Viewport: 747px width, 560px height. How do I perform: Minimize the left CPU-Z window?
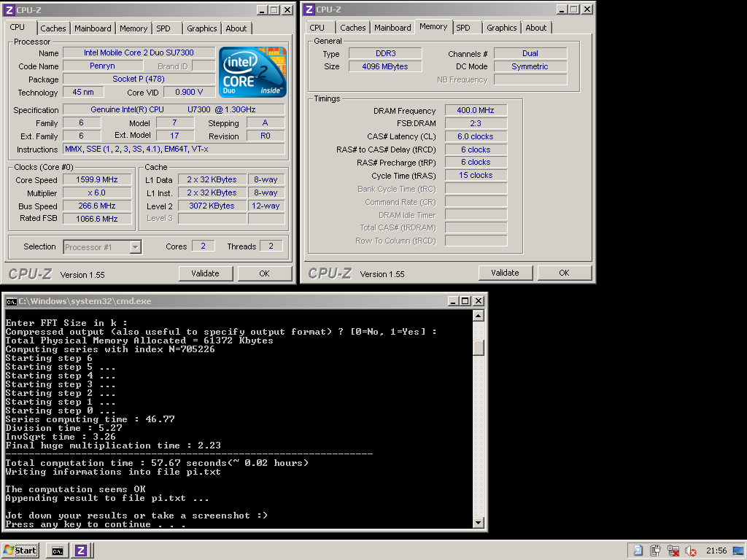[262, 9]
